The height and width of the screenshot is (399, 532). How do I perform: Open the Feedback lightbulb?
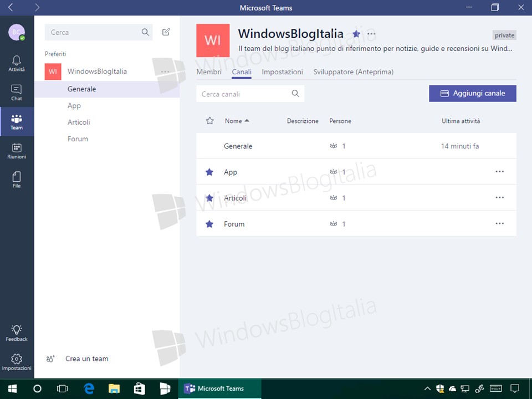17,333
